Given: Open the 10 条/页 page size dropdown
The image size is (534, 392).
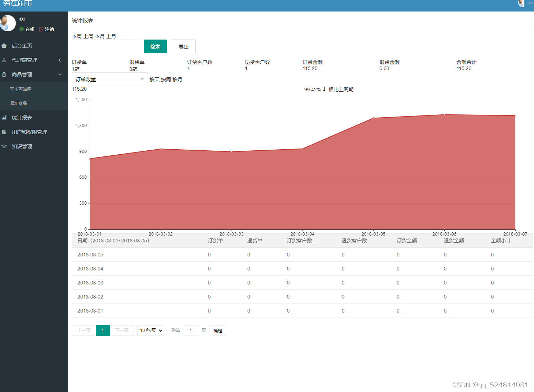Looking at the screenshot, I should pyautogui.click(x=151, y=331).
